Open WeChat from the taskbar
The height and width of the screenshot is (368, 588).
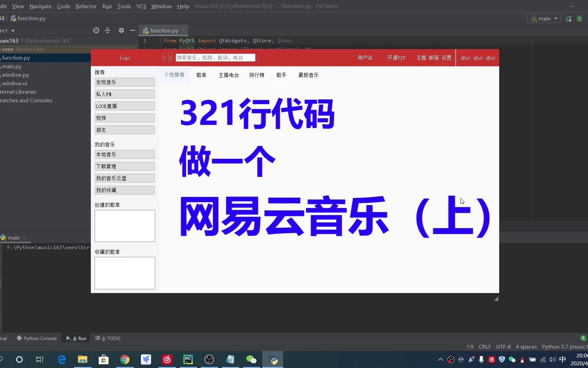(x=251, y=359)
